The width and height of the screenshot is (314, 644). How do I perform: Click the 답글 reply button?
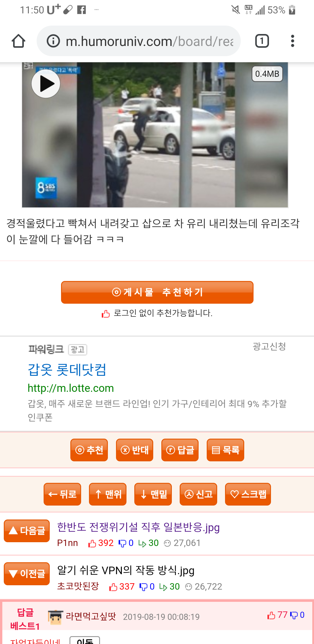pyautogui.click(x=180, y=450)
